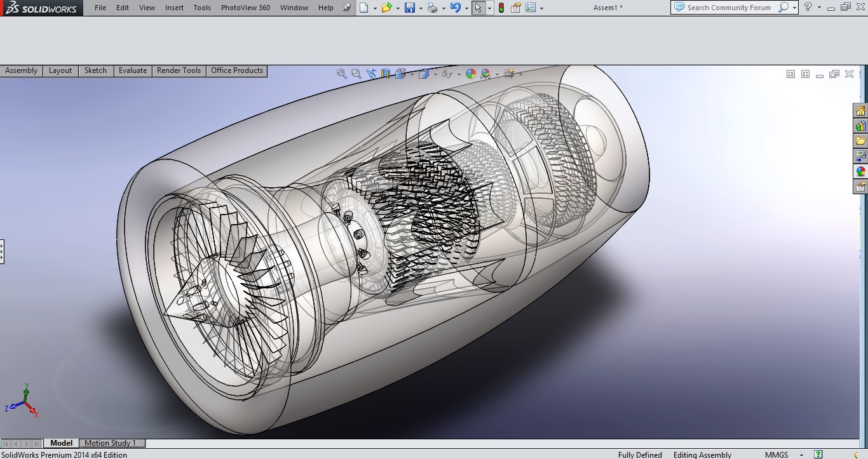Switch to the Motion Study 1 tab

click(x=110, y=443)
